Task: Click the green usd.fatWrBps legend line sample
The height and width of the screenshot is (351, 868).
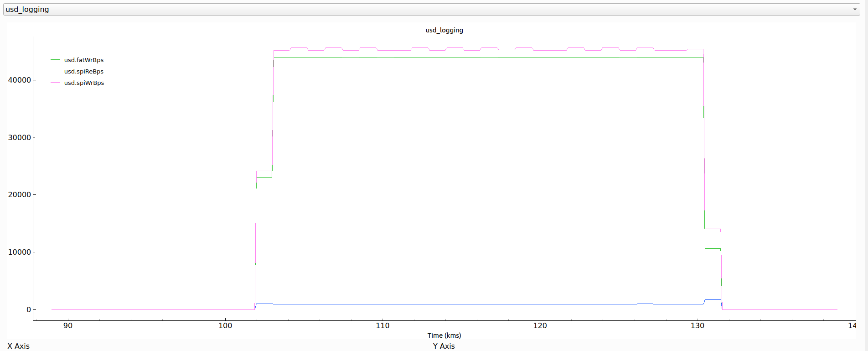Action: pyautogui.click(x=55, y=60)
